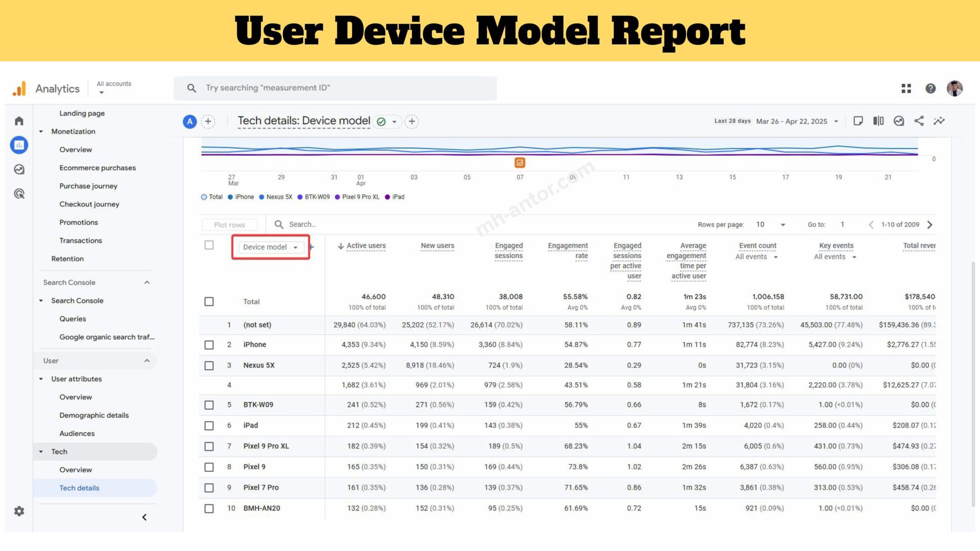The width and height of the screenshot is (980, 551).
Task: Open the Advertising icon in the left rail
Action: [x=19, y=194]
